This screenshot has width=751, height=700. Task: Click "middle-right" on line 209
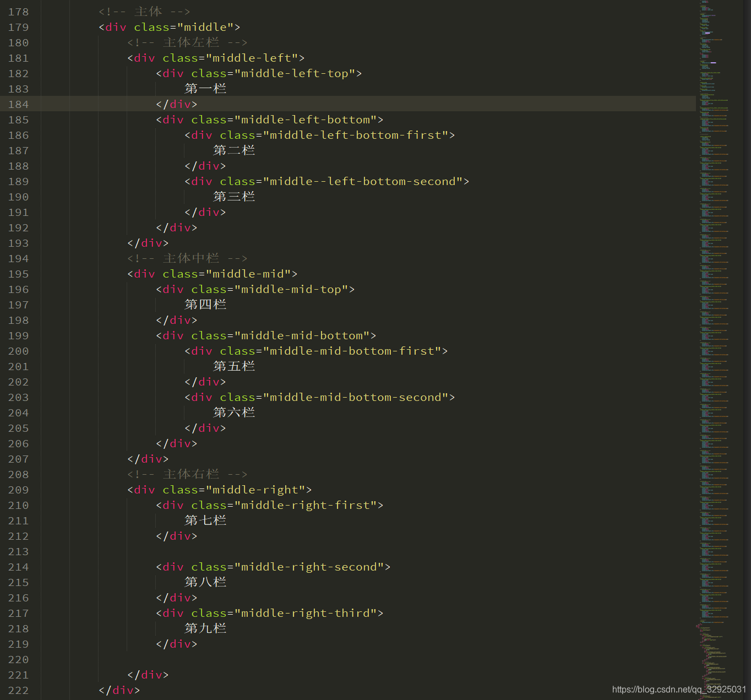coord(255,490)
